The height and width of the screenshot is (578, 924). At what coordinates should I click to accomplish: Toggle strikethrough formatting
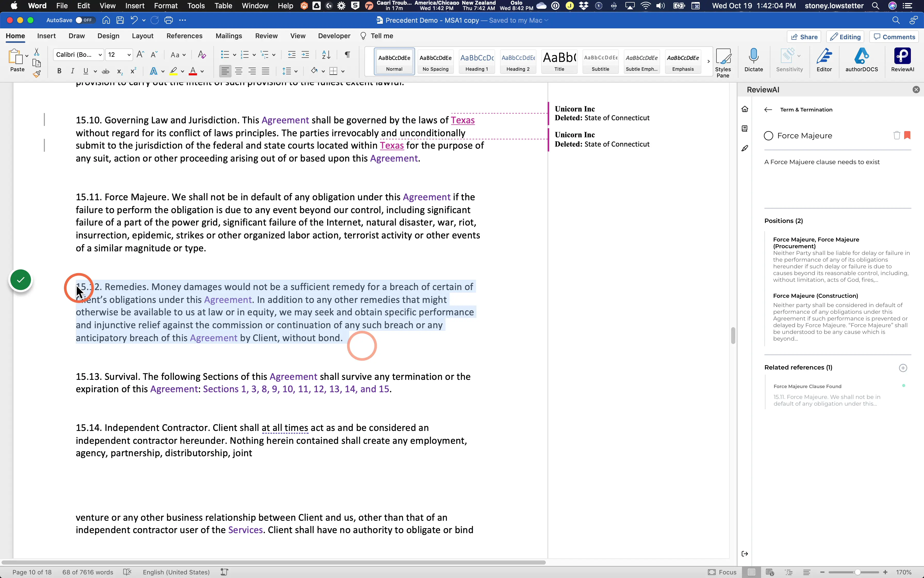click(106, 71)
